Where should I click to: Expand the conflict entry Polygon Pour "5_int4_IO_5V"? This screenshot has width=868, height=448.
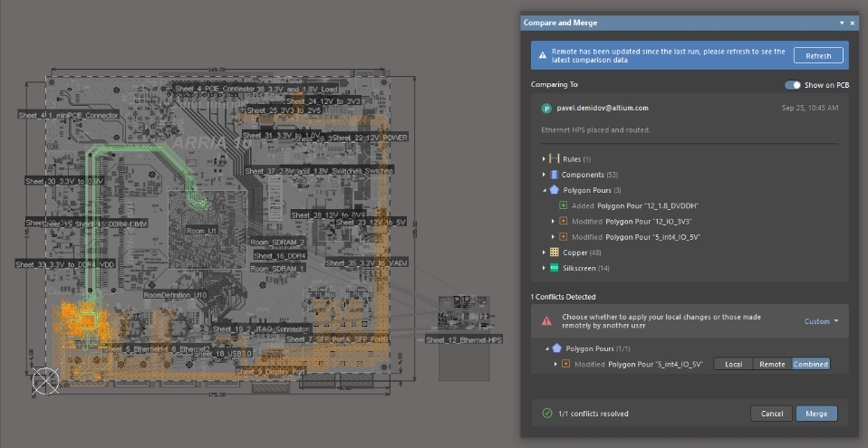pos(555,364)
